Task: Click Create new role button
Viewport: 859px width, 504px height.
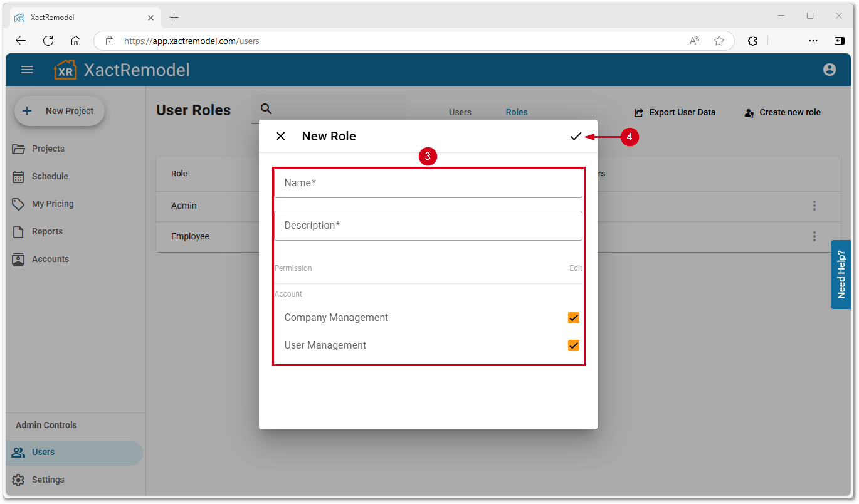Action: pos(782,113)
